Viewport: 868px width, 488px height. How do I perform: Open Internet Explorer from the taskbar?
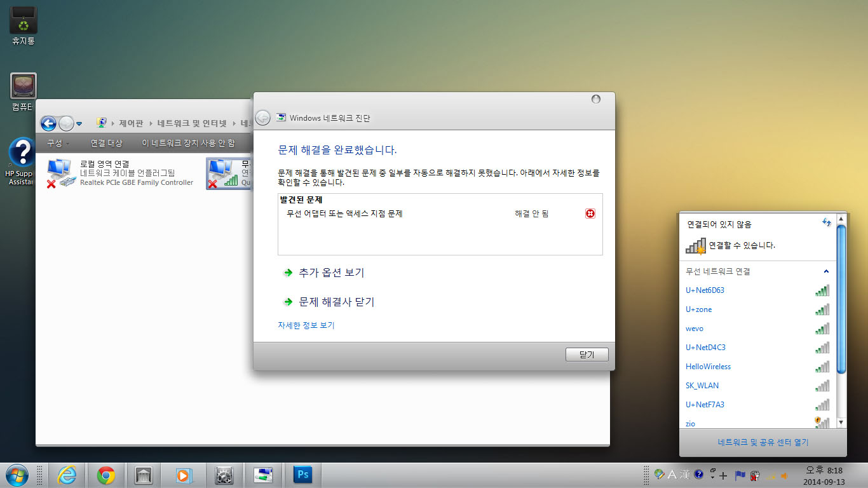click(67, 475)
